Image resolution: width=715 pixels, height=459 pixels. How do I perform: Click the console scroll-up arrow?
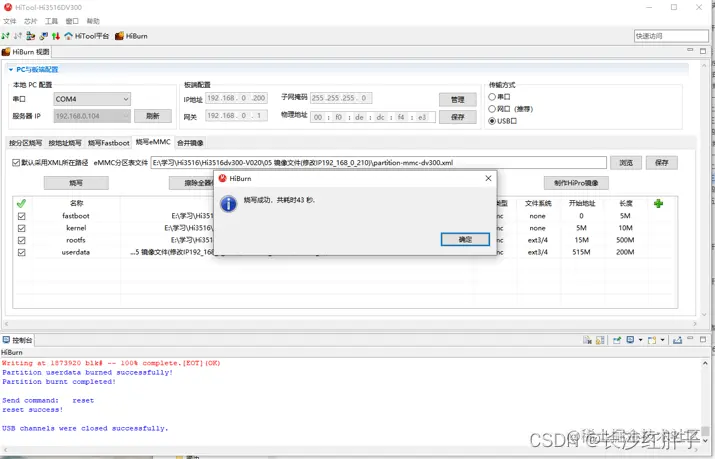point(705,363)
